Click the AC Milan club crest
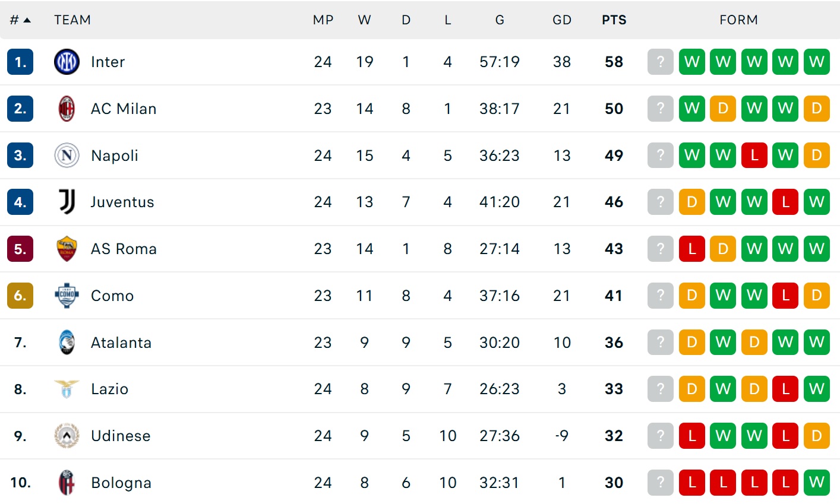Image resolution: width=840 pixels, height=504 pixels. (x=67, y=109)
